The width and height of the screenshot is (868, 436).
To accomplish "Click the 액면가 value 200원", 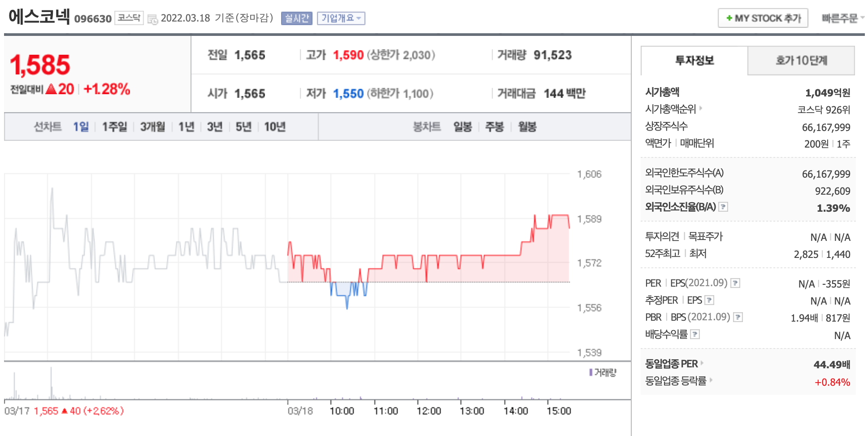I will pyautogui.click(x=816, y=144).
